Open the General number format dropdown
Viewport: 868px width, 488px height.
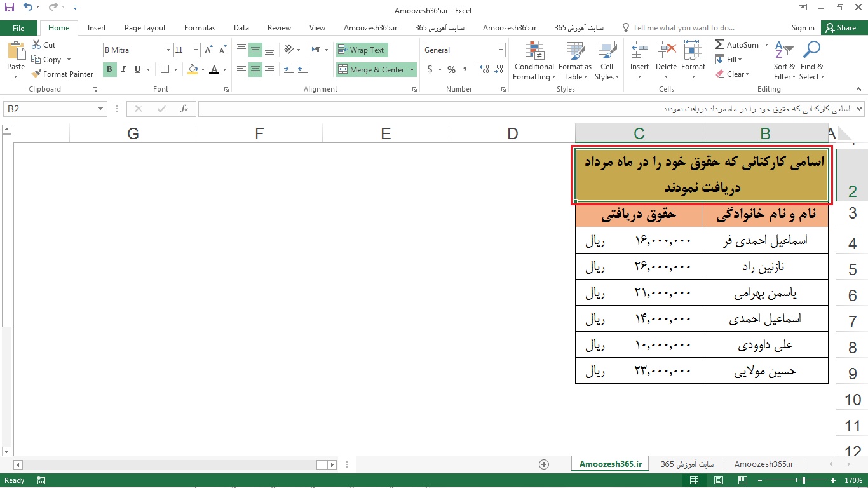501,50
